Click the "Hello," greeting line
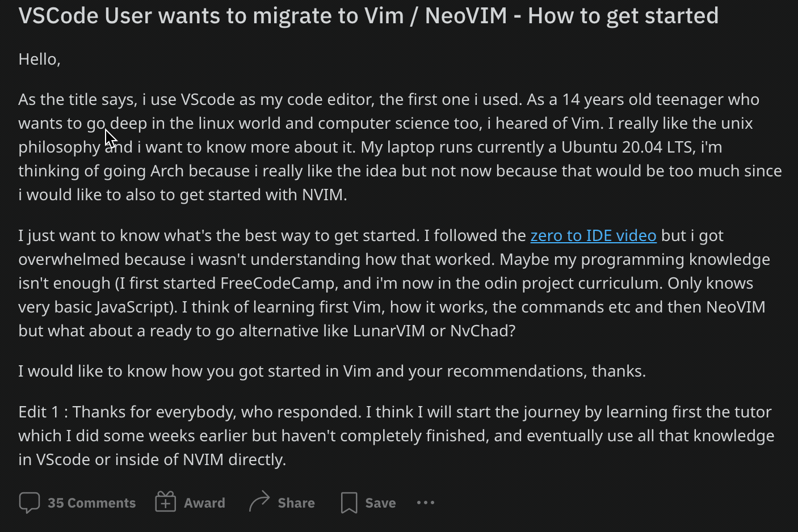The height and width of the screenshot is (532, 798). click(39, 59)
